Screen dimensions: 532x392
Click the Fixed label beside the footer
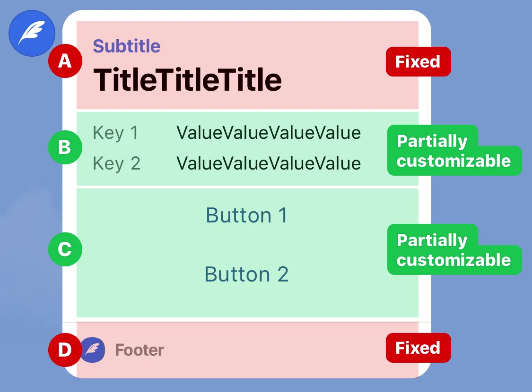[x=419, y=348]
